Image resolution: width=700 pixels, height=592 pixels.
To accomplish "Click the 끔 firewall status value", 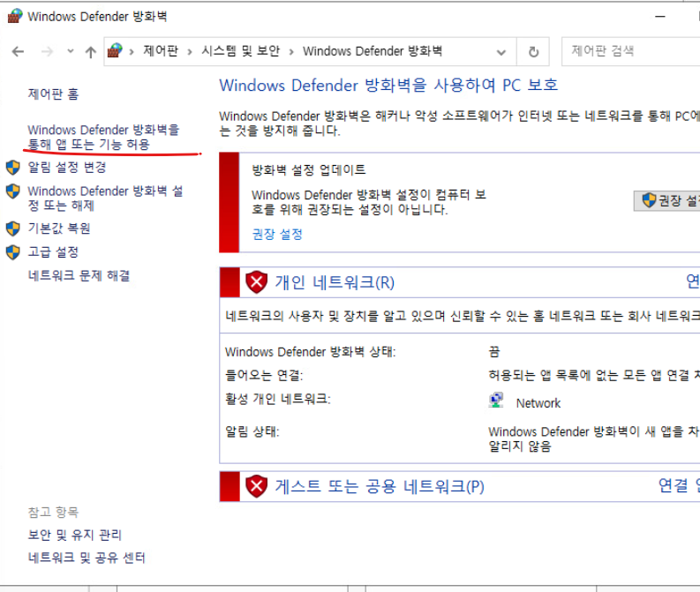I will click(494, 352).
